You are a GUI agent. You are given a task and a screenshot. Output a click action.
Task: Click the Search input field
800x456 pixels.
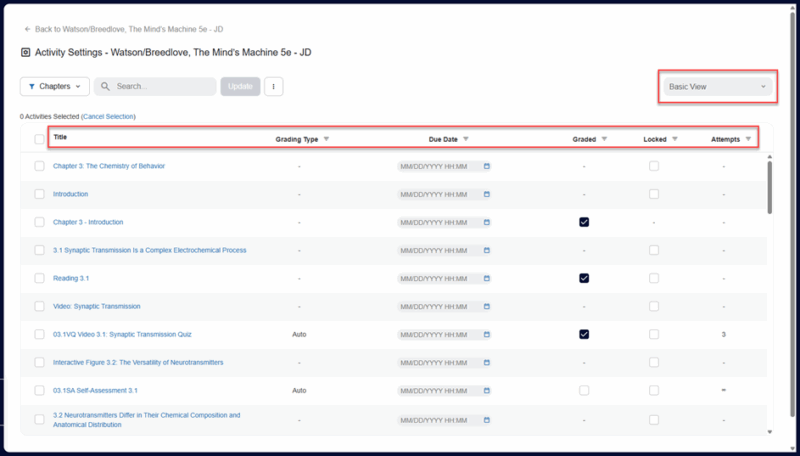tap(162, 87)
